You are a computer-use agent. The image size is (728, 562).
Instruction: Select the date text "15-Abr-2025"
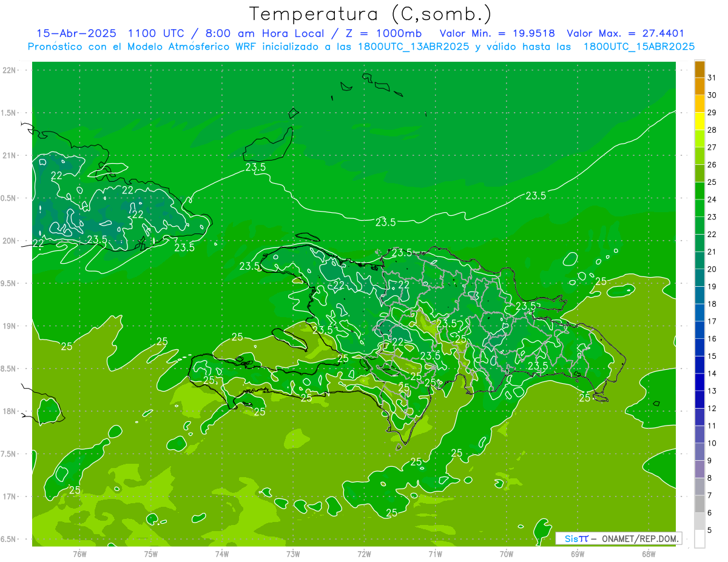point(77,33)
